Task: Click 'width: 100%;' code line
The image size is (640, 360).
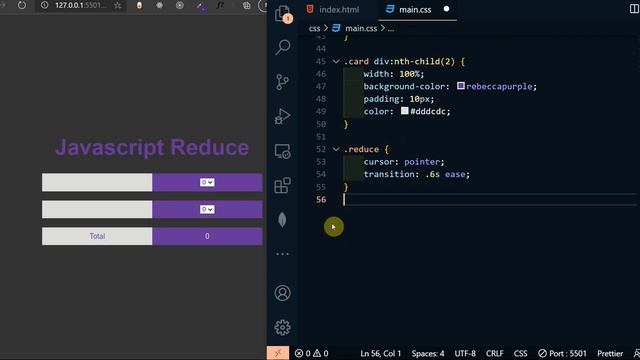Action: 394,74
